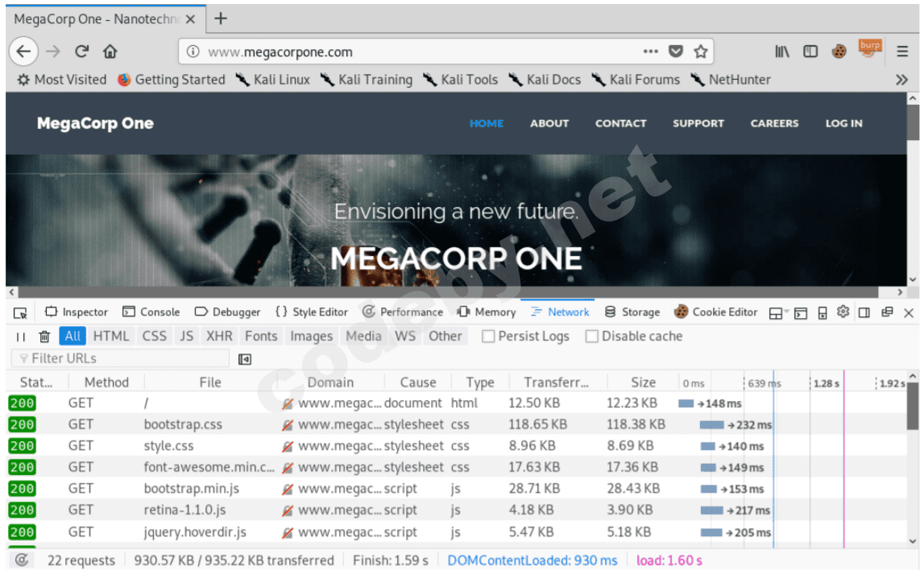Bookmark this page with the star

pos(701,52)
